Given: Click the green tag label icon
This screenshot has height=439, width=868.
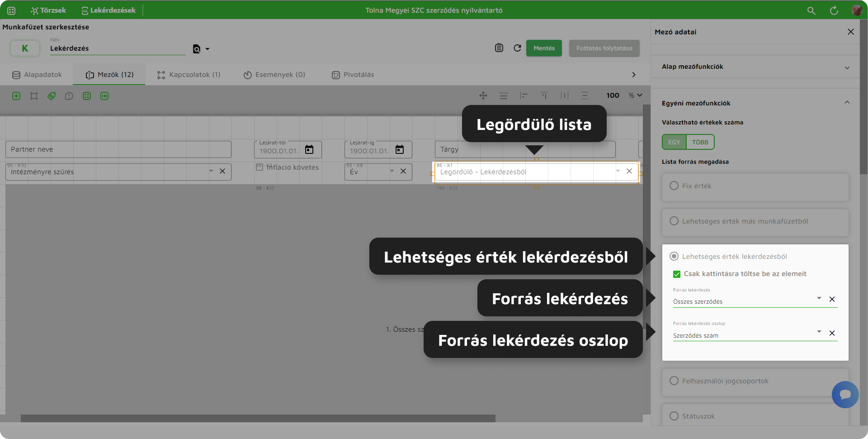Looking at the screenshot, I should pos(52,96).
